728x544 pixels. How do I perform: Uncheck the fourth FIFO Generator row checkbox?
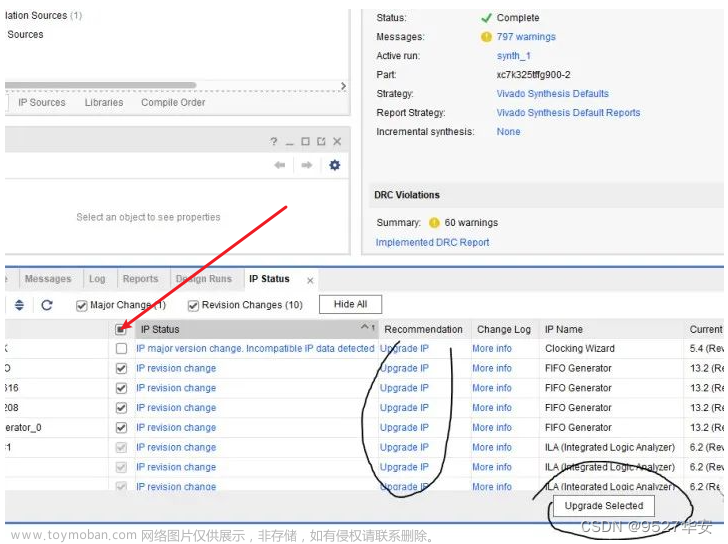(121, 427)
